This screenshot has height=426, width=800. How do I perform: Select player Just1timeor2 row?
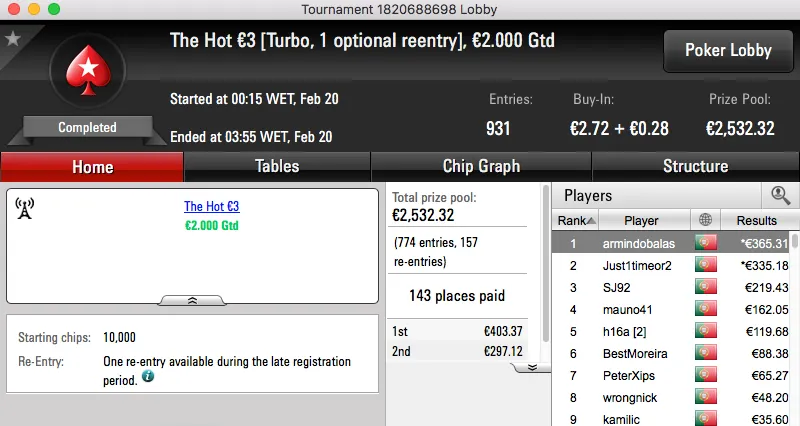pos(641,266)
